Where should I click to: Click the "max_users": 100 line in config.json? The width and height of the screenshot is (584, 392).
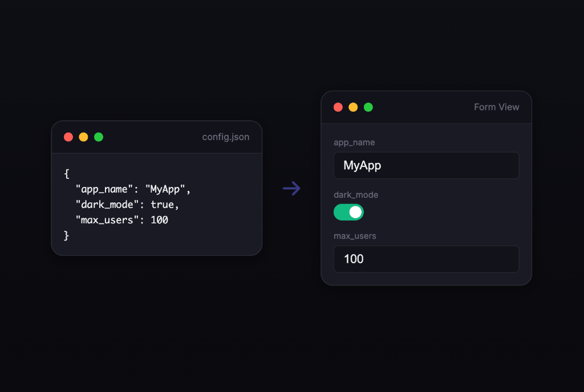122,220
